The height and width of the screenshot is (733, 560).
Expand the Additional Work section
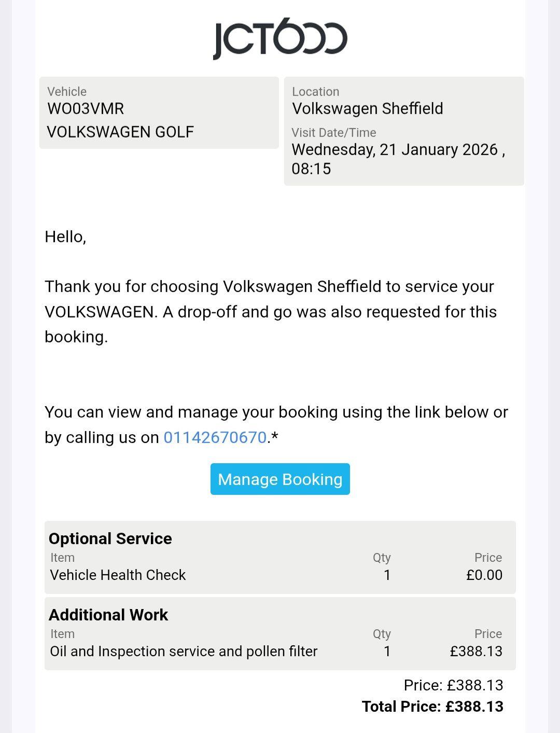pos(108,615)
